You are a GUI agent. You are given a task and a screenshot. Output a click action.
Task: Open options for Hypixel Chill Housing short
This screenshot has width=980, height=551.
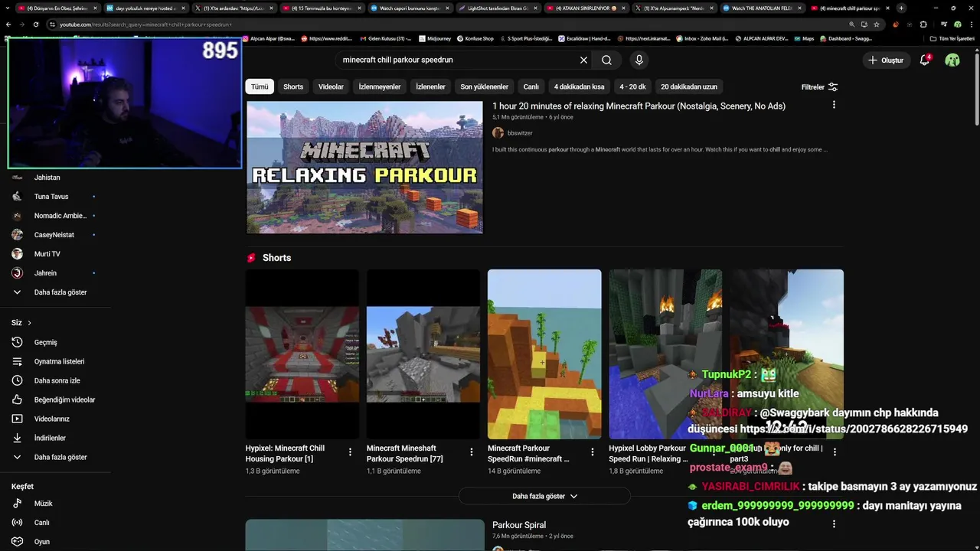click(350, 452)
